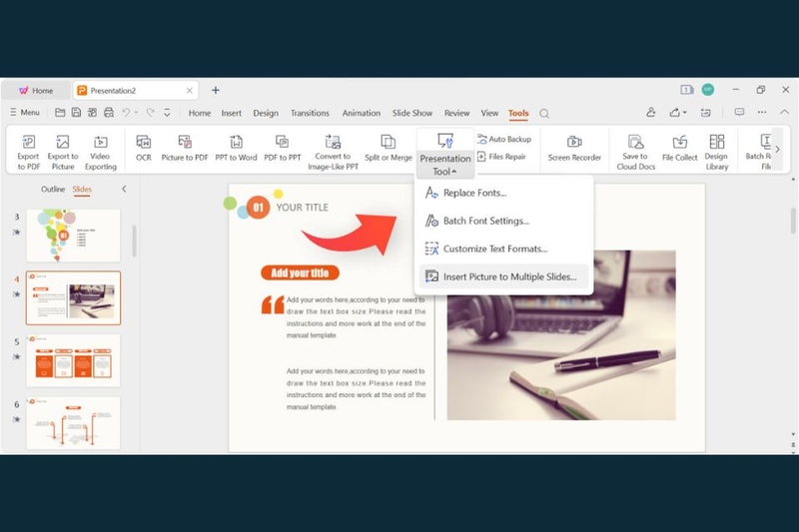Open the Design Library
Screen dimensions: 799x532
pos(716,151)
